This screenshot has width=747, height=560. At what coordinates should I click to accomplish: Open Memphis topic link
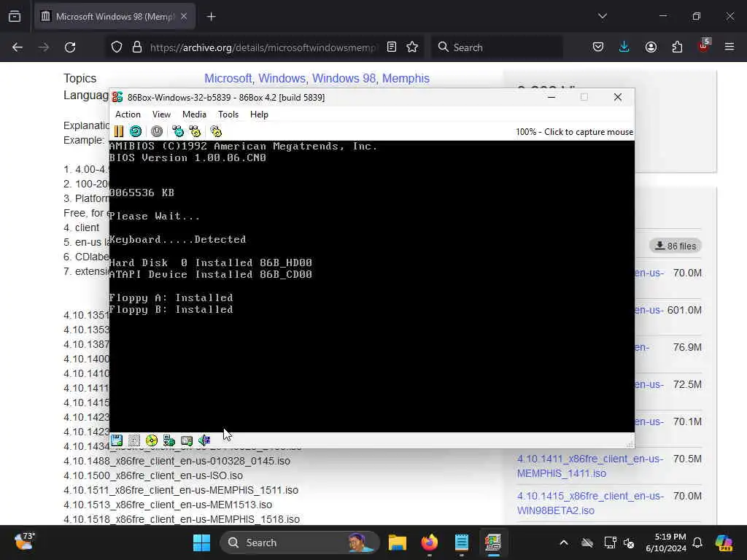tap(406, 78)
